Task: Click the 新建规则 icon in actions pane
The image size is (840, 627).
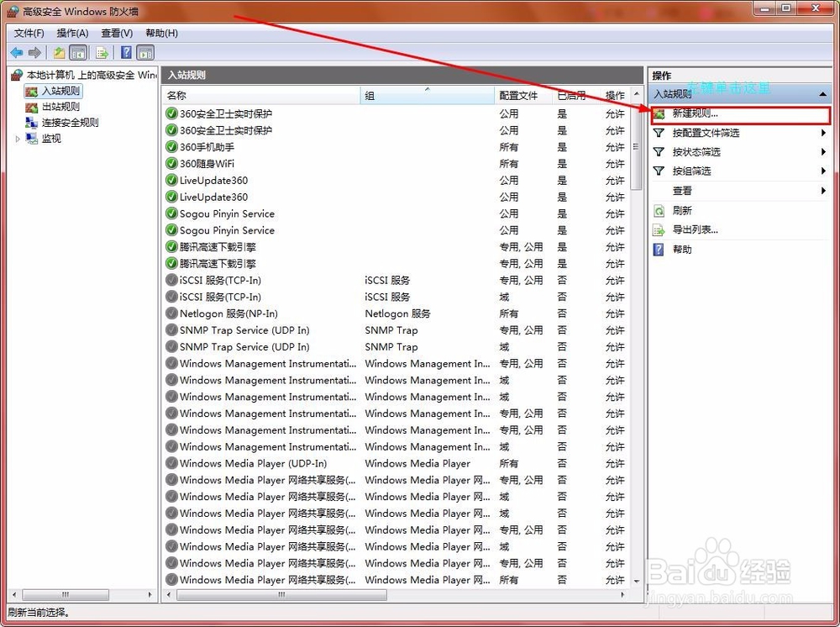Action: pos(659,113)
